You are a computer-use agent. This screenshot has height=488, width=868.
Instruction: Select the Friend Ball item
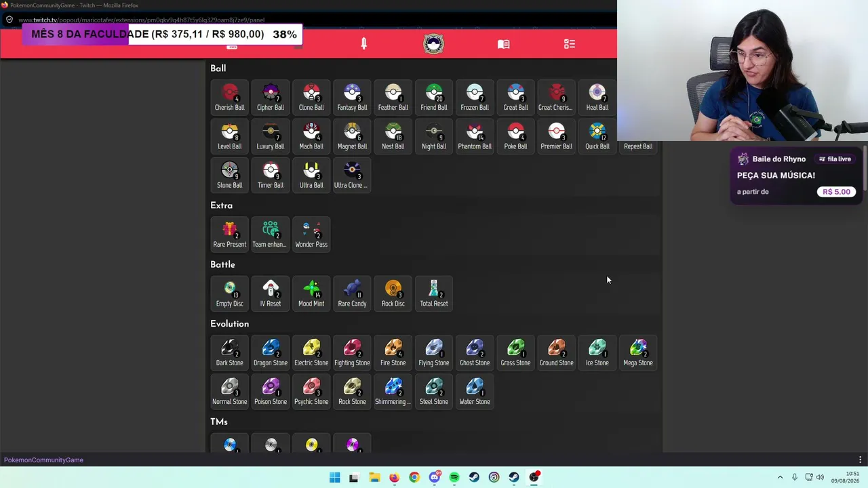point(434,98)
